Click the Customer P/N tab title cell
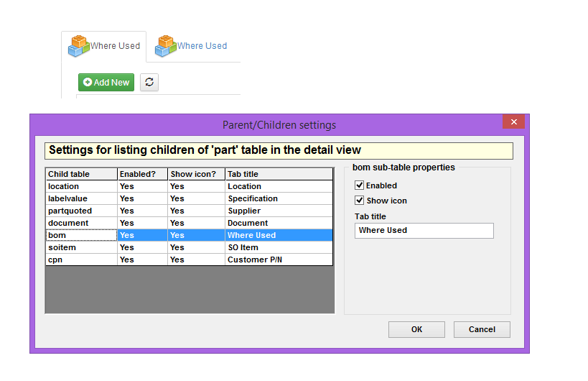 [279, 260]
